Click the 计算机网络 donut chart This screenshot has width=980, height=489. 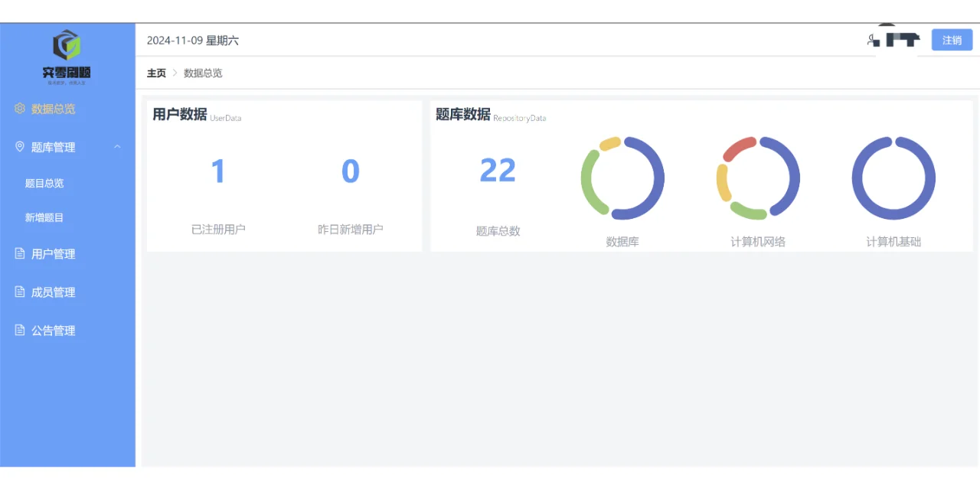pyautogui.click(x=758, y=178)
